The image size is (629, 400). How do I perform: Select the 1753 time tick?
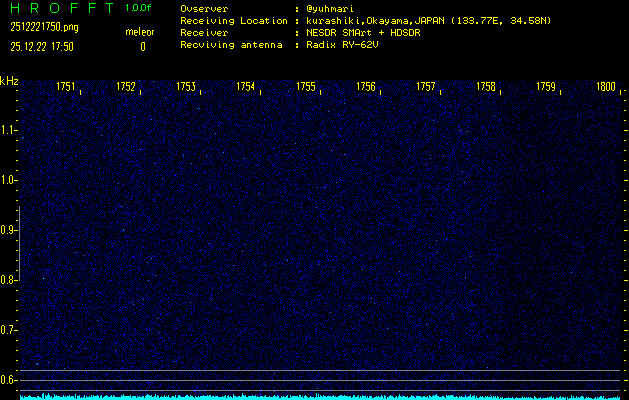coord(186,87)
